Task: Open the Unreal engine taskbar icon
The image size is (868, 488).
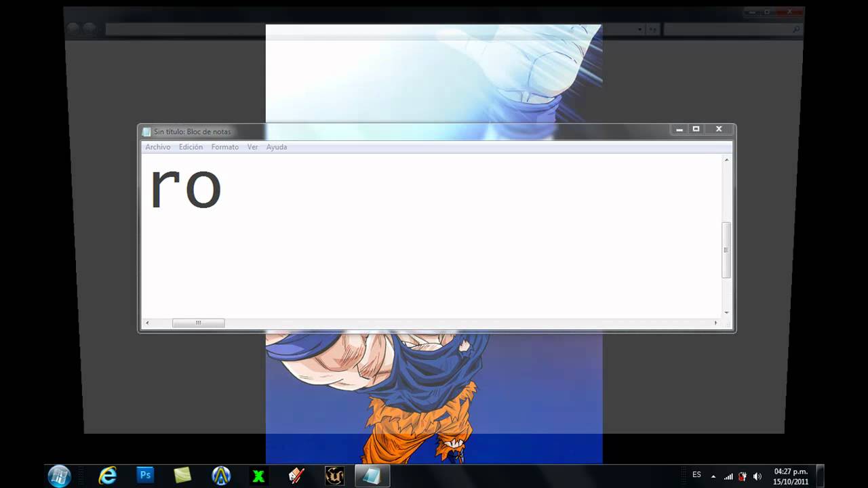Action: [x=334, y=476]
